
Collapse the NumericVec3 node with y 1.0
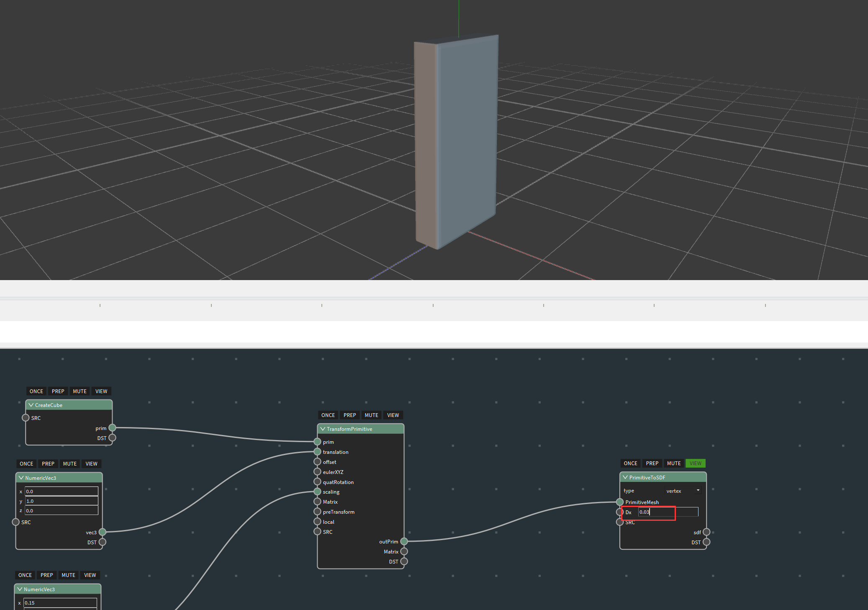coord(21,478)
